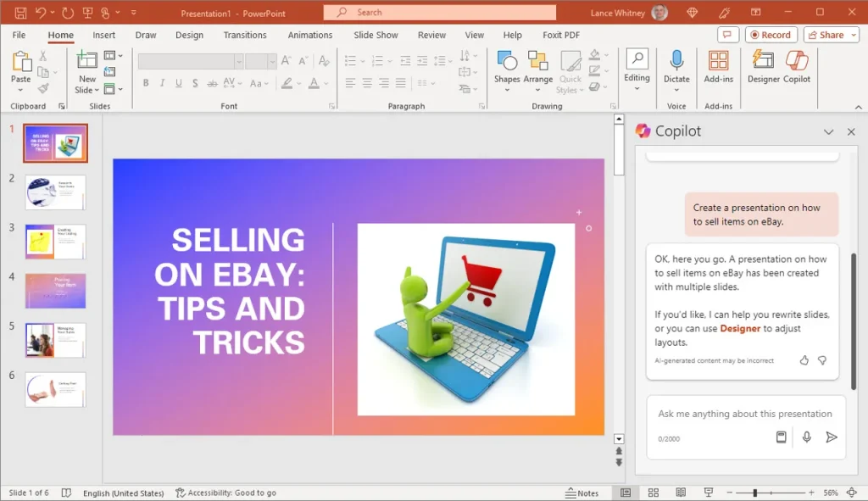Toggle Bold formatting in Font group
The image size is (868, 501).
(x=146, y=83)
